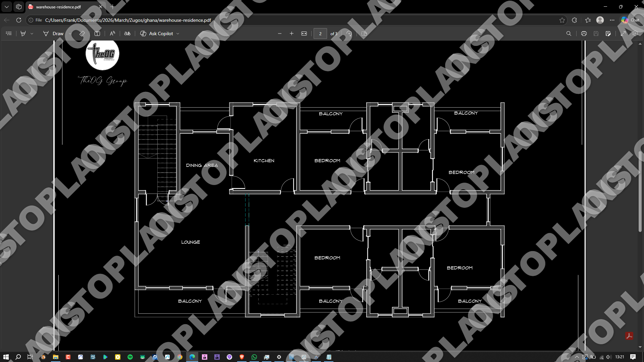Expand the highlight color options arrow

(32, 34)
